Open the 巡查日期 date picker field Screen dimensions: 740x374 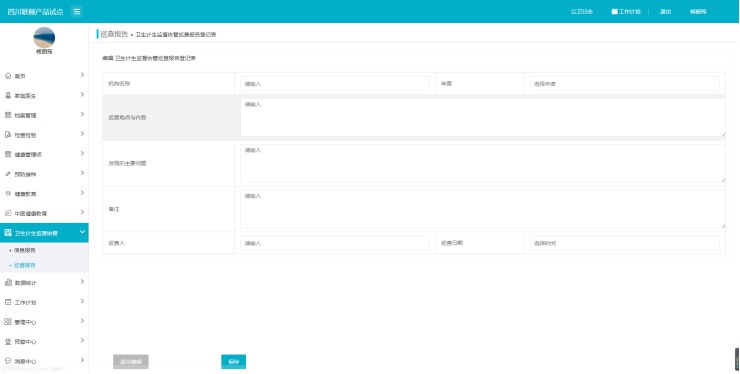click(624, 243)
